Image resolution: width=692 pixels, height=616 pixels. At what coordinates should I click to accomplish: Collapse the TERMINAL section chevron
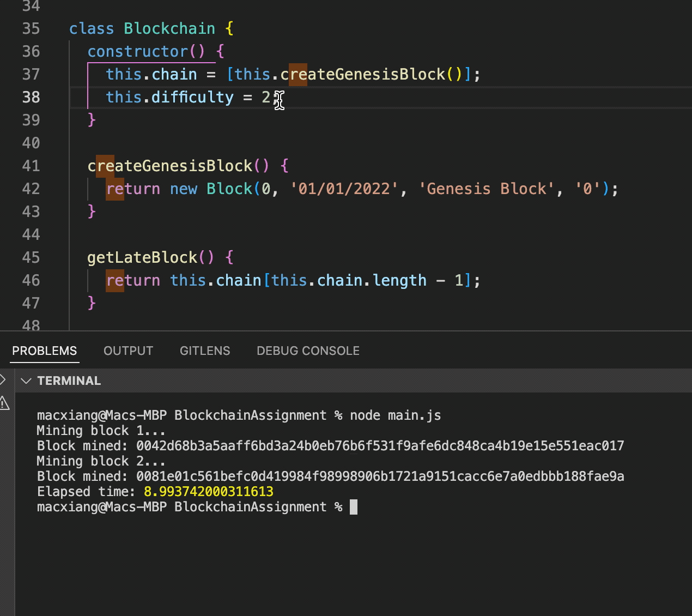[26, 381]
